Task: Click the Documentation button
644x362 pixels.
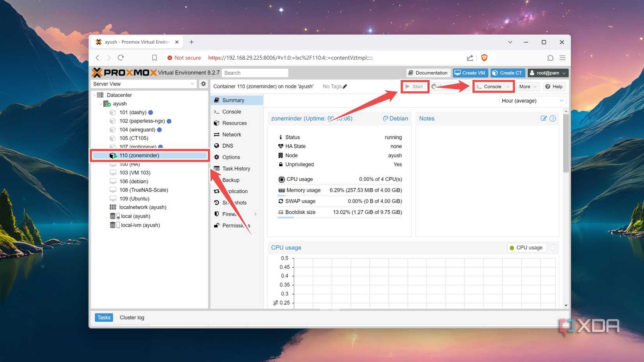Action: tap(428, 73)
